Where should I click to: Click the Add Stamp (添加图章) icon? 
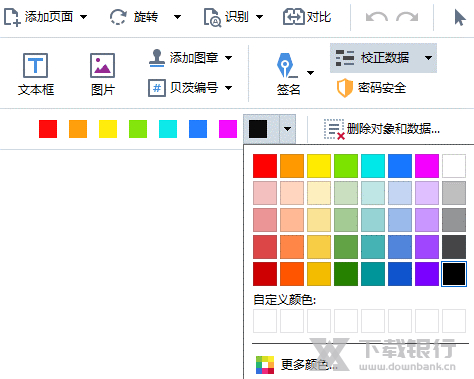click(157, 58)
